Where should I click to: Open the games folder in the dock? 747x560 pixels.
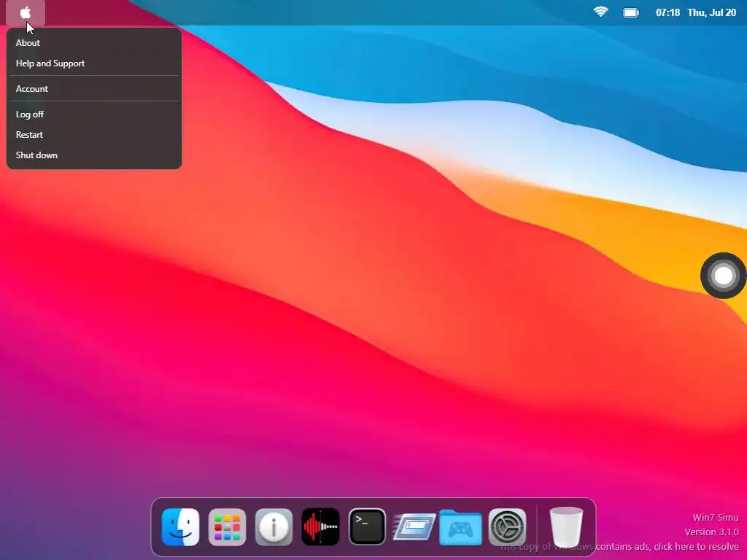pos(461,527)
